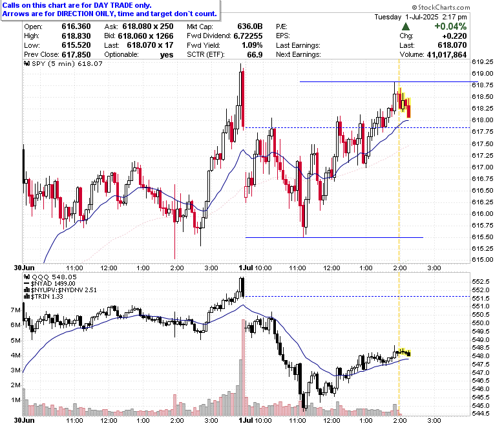Click the 'Tuesday 1-Jul-2025 2:17 pm' timestamp
Image resolution: width=504 pixels, height=426 pixels.
(421, 17)
